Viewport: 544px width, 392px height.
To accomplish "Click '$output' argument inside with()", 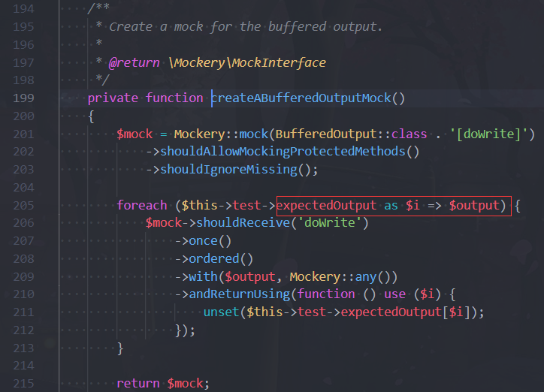I will (x=250, y=277).
